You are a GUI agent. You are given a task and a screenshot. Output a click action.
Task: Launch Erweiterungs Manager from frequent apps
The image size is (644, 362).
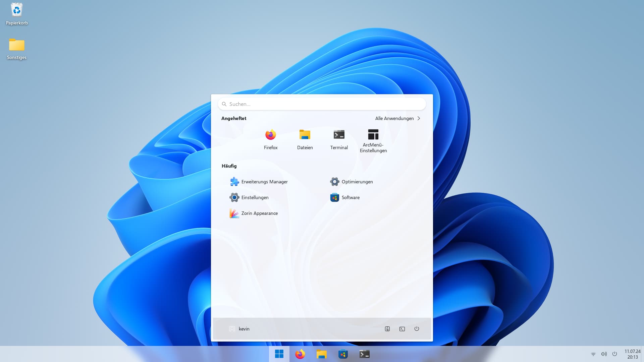point(259,182)
